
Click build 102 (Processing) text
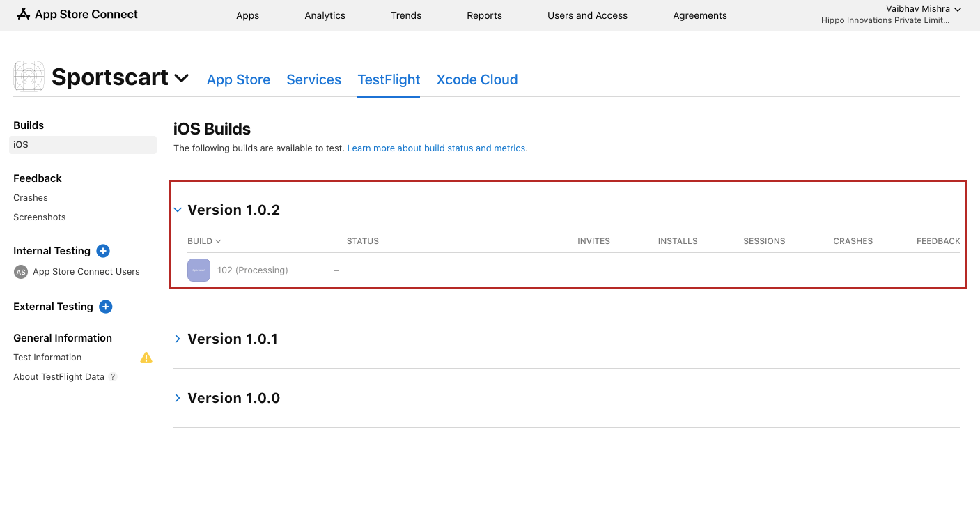pyautogui.click(x=253, y=270)
